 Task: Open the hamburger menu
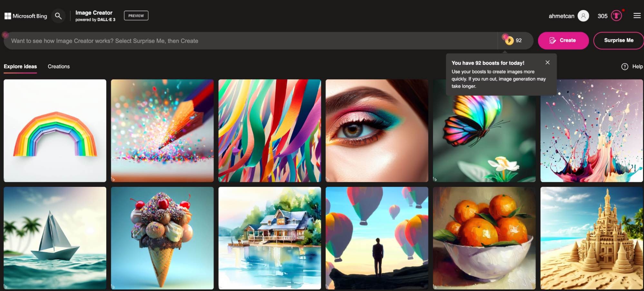(637, 15)
